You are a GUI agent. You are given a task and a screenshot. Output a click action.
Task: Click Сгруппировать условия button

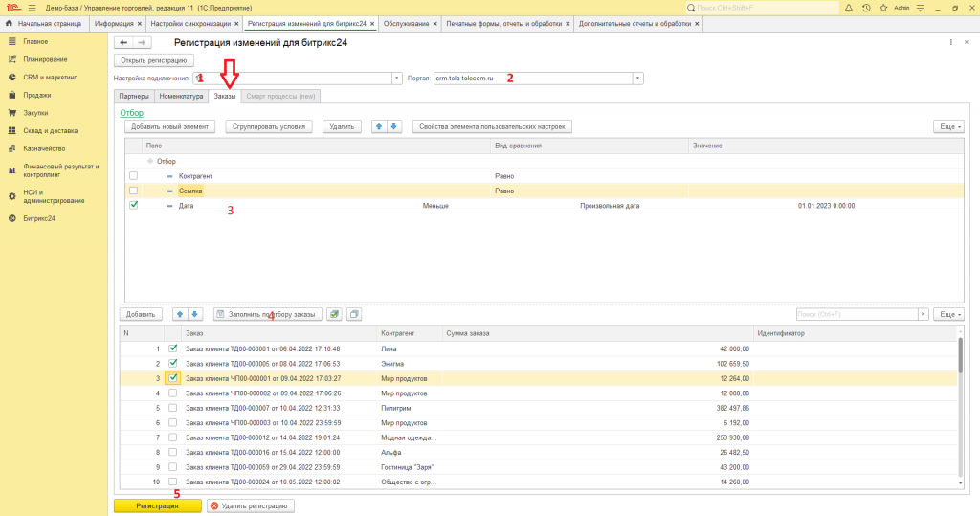(269, 126)
